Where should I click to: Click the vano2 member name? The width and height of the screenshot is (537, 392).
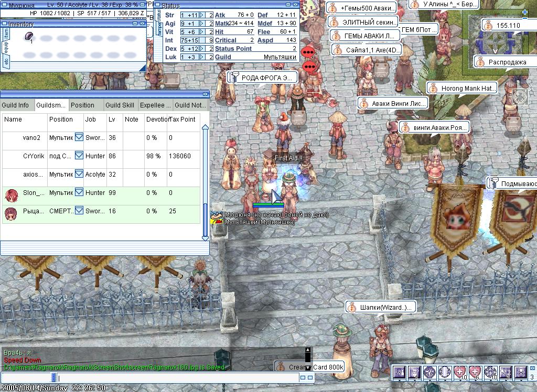click(31, 138)
